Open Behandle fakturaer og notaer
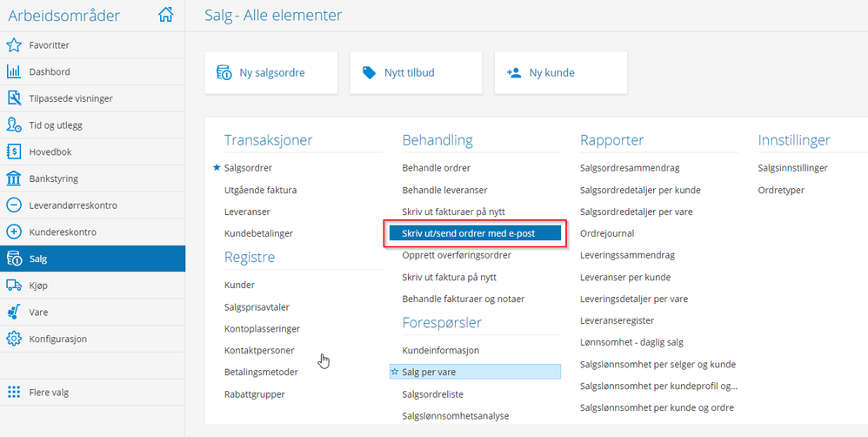The image size is (868, 437). [464, 299]
